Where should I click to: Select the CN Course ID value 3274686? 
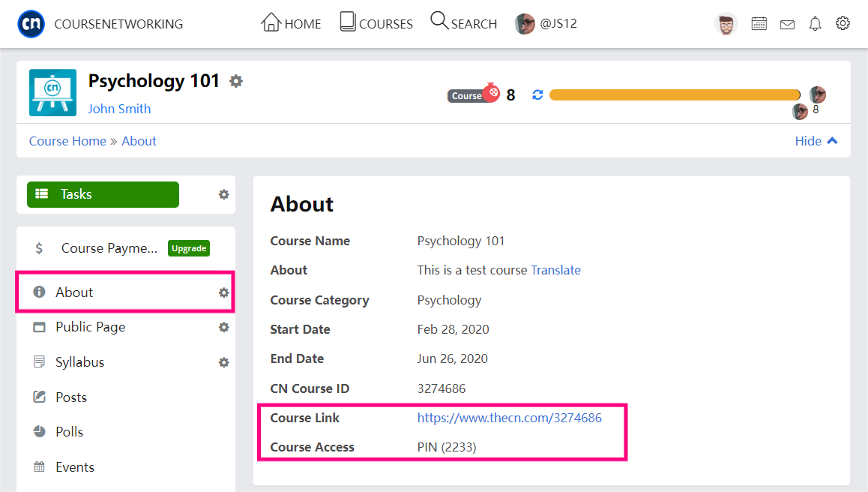coord(441,388)
